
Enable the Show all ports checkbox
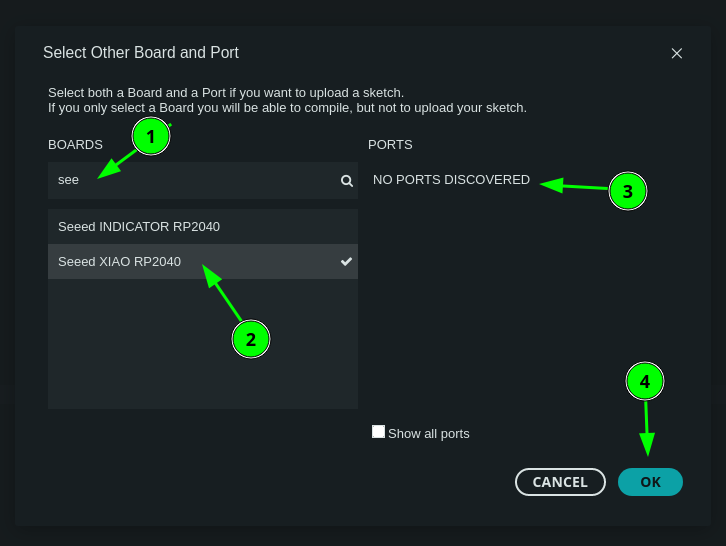pyautogui.click(x=378, y=432)
